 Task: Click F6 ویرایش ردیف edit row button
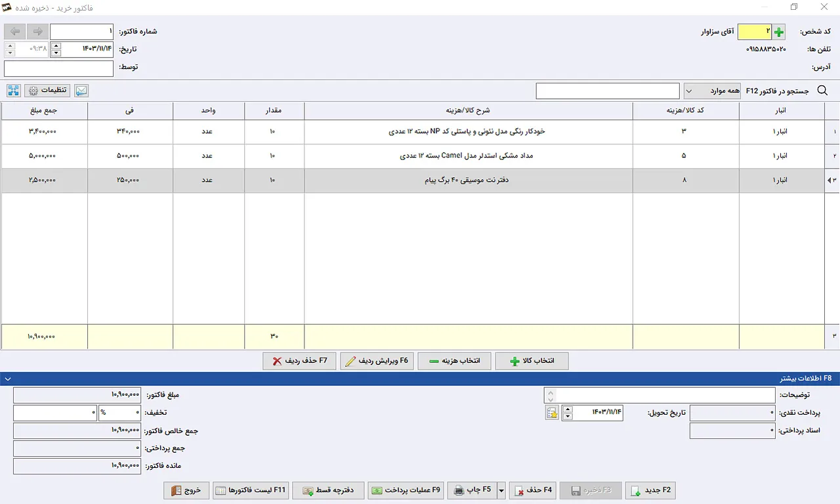click(377, 361)
